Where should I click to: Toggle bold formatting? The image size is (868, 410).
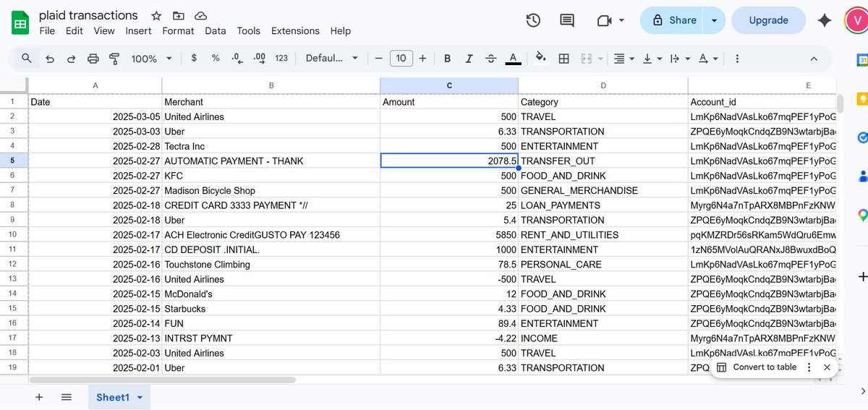coord(447,59)
